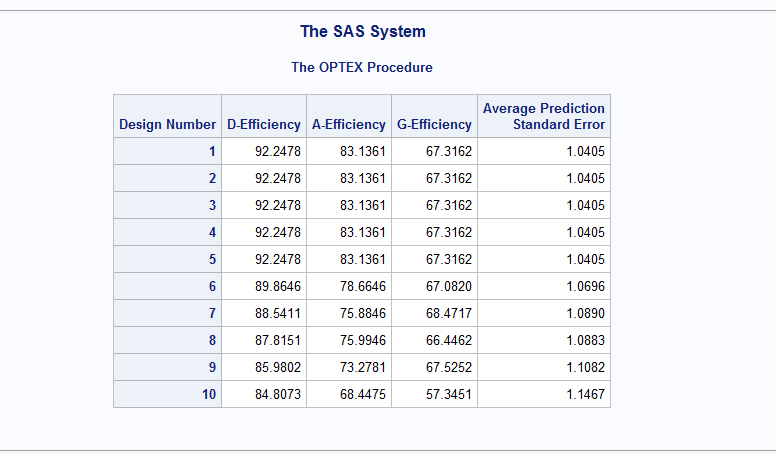
Task: Click the G-Efficiency column header
Action: click(434, 125)
